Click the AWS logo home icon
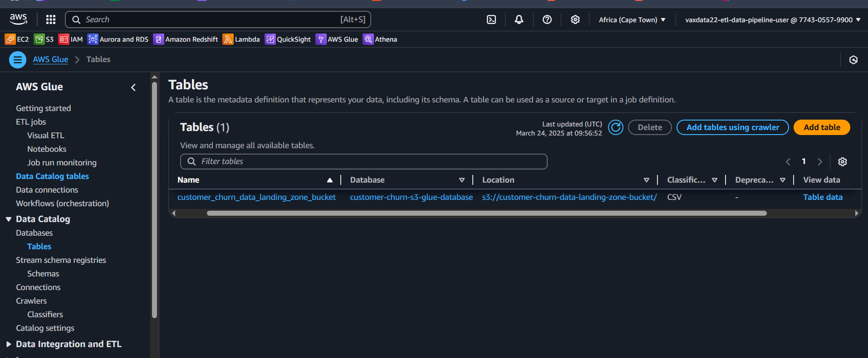Image resolution: width=868 pixels, height=358 pixels. click(x=19, y=19)
